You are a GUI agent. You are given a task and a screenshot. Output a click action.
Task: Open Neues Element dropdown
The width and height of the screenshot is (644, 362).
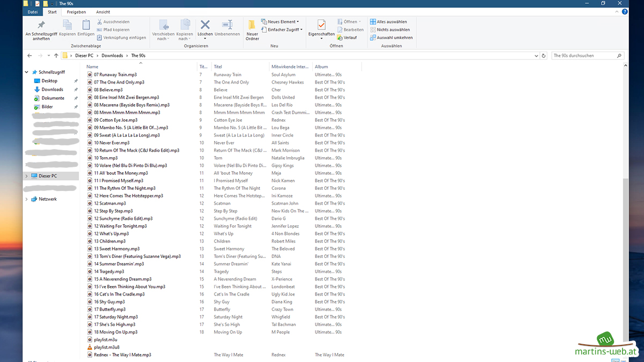click(x=280, y=21)
